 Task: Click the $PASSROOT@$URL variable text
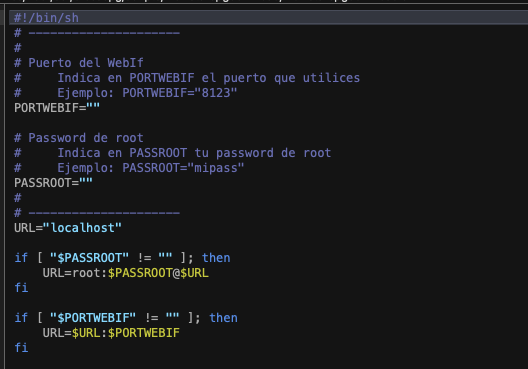point(158,273)
